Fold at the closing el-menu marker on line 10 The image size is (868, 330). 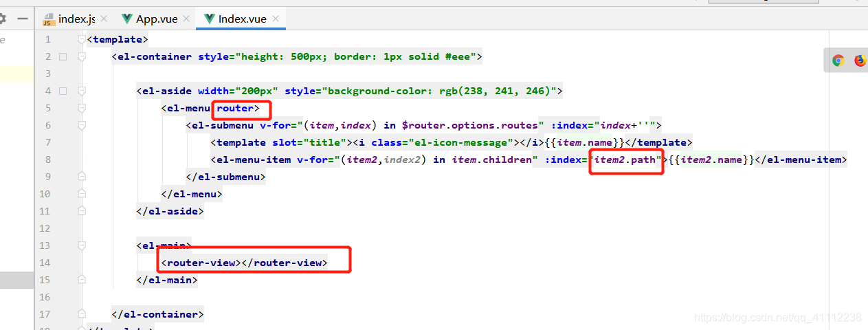[82, 194]
